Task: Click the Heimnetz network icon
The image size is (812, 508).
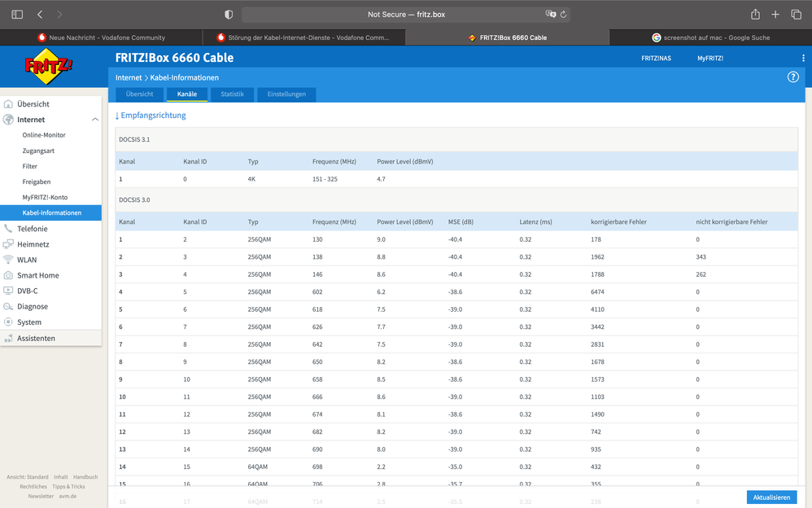Action: click(x=8, y=244)
